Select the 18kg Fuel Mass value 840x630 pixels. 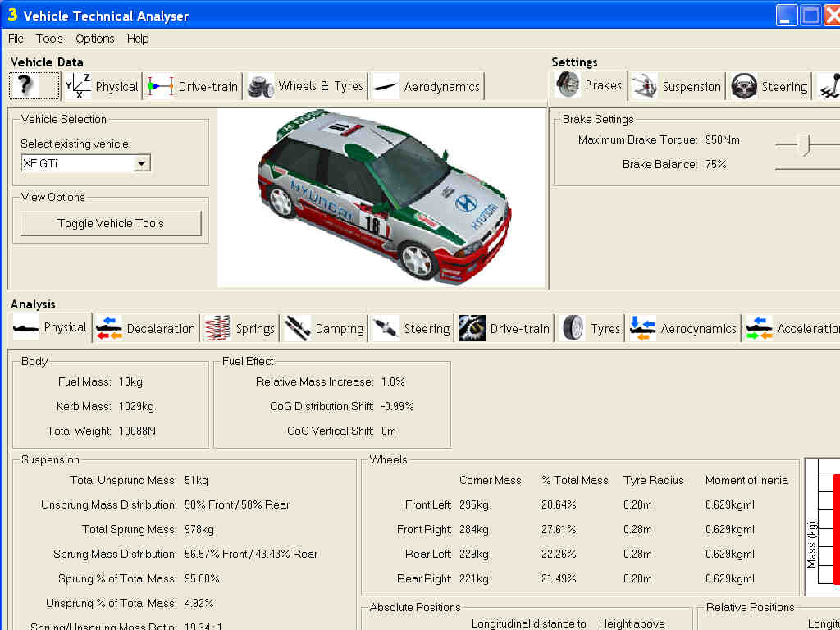pos(130,382)
